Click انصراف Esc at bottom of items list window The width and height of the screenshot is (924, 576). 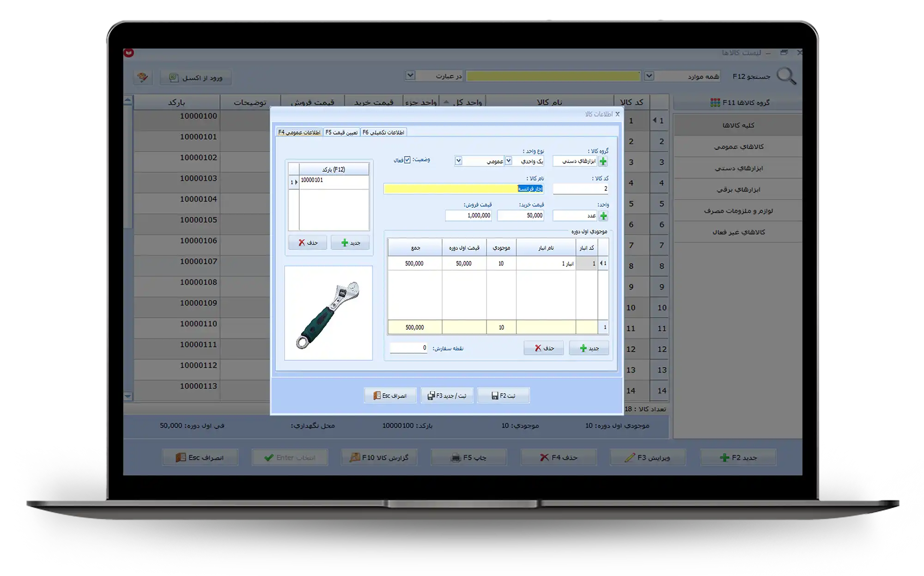pyautogui.click(x=200, y=457)
